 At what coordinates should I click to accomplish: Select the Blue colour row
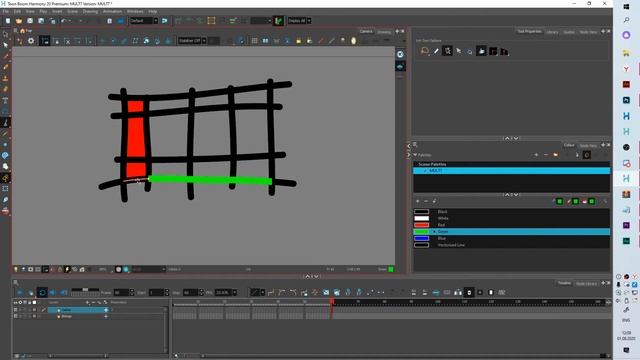pyautogui.click(x=512, y=238)
